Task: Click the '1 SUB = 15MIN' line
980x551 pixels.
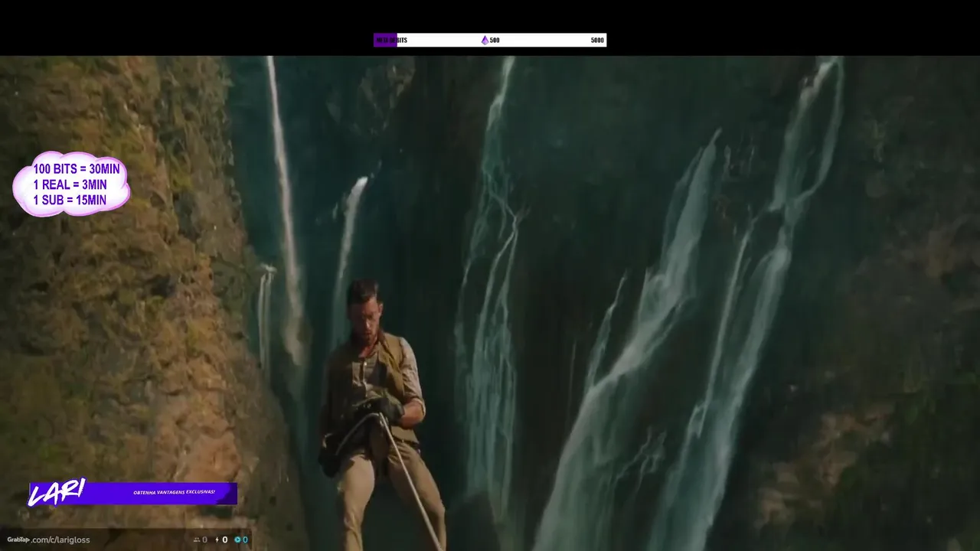Action: coord(70,201)
